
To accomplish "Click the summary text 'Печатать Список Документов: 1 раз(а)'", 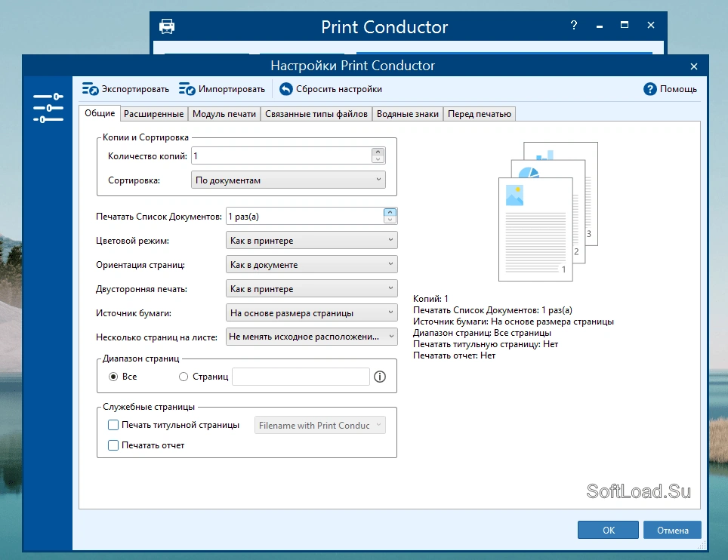I will tap(492, 310).
